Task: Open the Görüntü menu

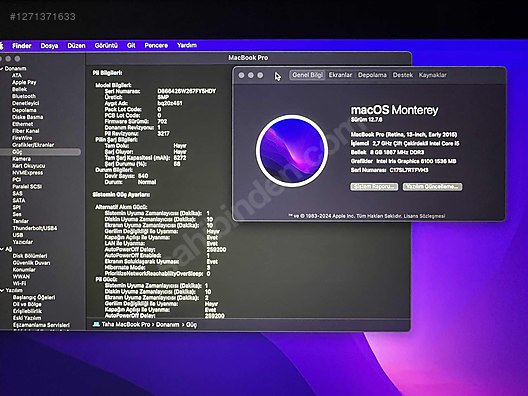Action: (106, 45)
